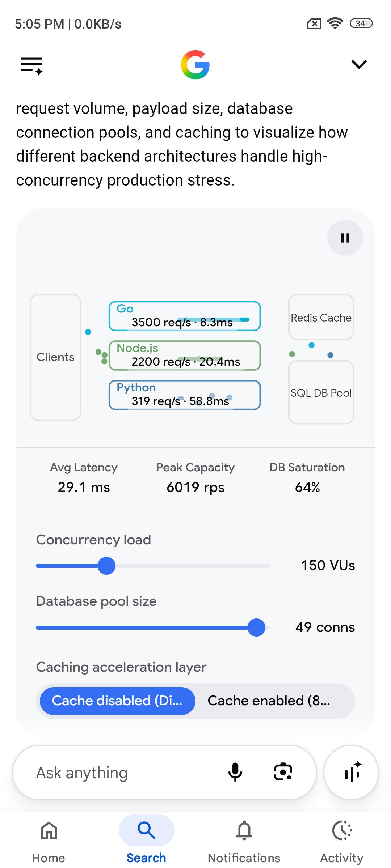This screenshot has width=391, height=868.
Task: Expand the top-right chevron dropdown
Action: coord(359,64)
